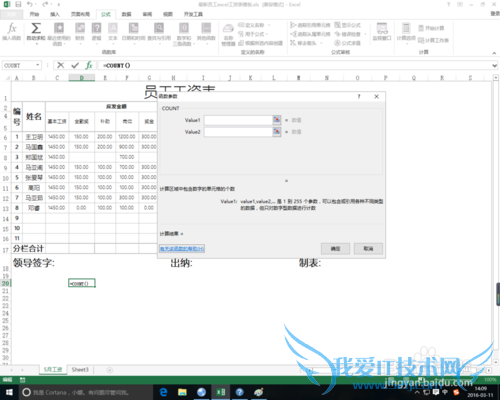Collapse dialog via Value1 range selector icon
Screen dimensions: 500x400
click(277, 120)
